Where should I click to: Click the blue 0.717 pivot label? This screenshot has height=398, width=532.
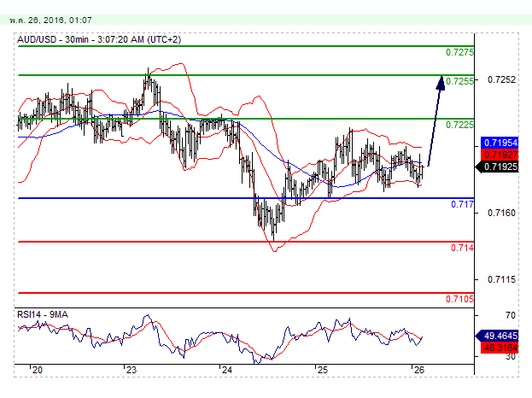(x=462, y=204)
